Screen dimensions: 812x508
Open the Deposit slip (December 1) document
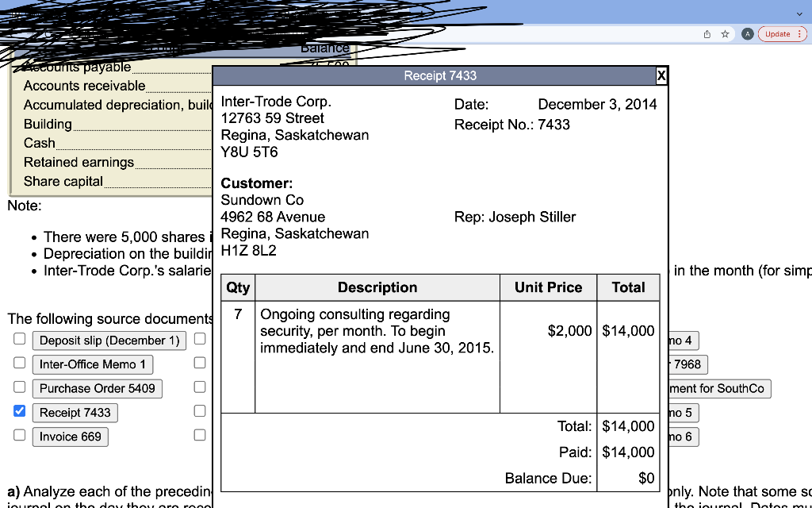109,341
